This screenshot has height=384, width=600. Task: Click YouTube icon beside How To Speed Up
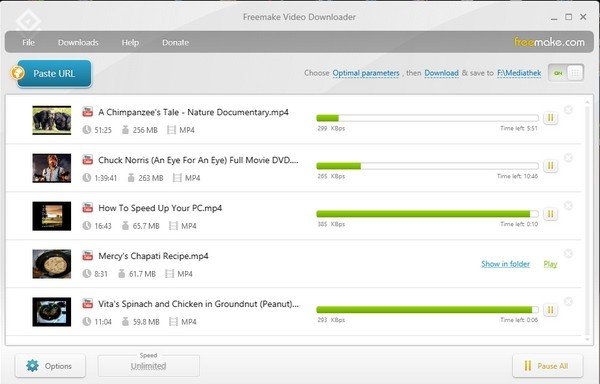[x=88, y=208]
